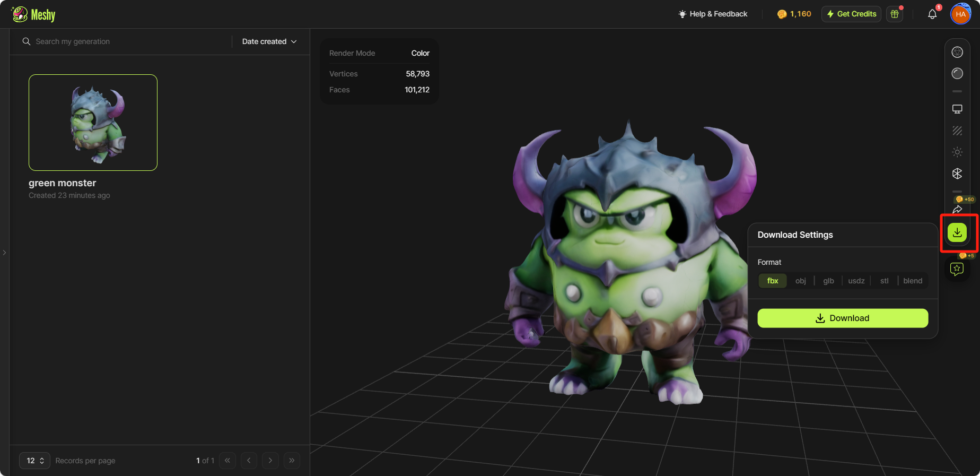This screenshot has width=980, height=476.
Task: Toggle the diagonal stripes background icon
Action: [x=957, y=131]
